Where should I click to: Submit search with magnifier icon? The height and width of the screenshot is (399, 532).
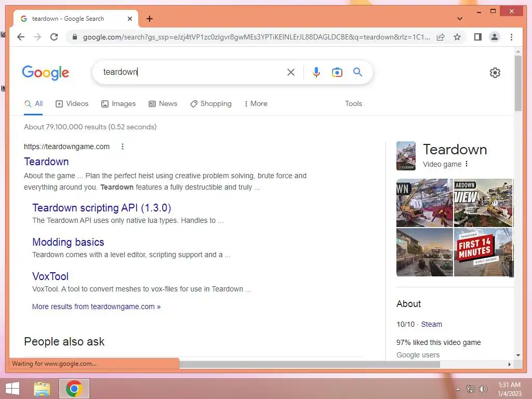point(357,72)
